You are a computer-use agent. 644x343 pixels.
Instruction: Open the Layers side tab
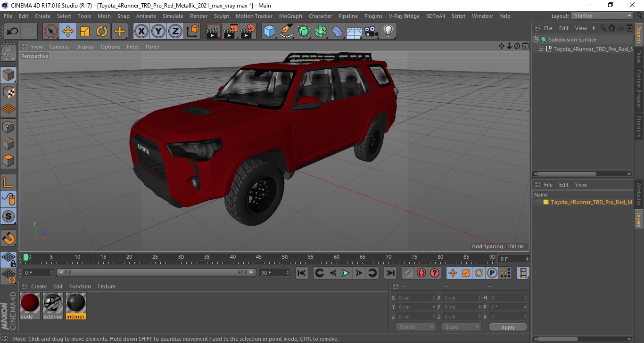click(x=639, y=219)
